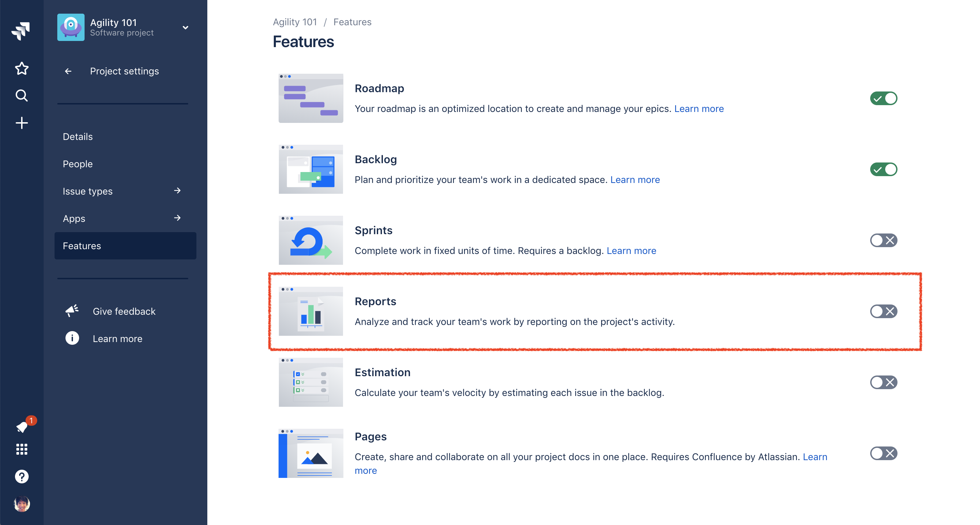Open starred items via the star icon
980x525 pixels.
[22, 69]
